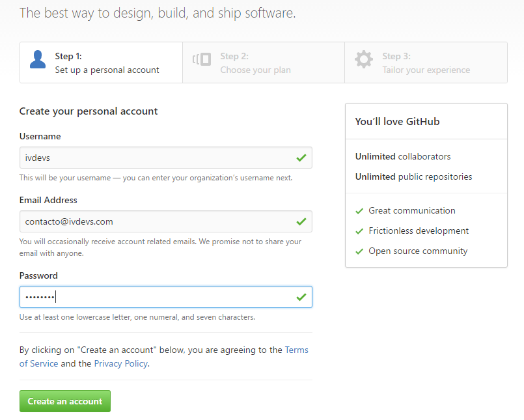Click the headline about shipping software
The width and height of the screenshot is (524, 420).
click(x=158, y=14)
